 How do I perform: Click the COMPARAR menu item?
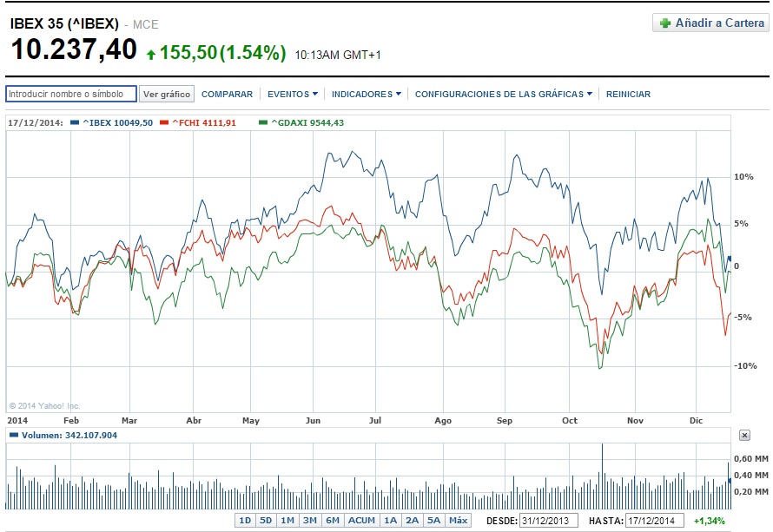[227, 94]
